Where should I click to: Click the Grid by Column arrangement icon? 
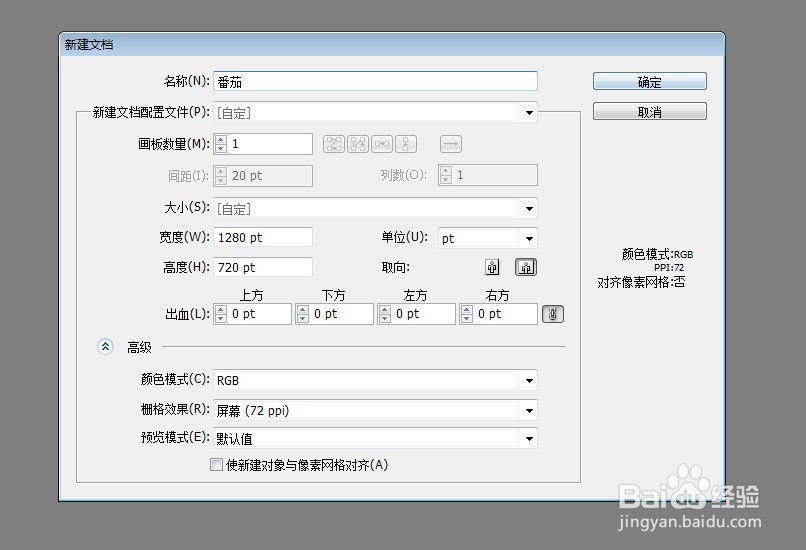tap(358, 144)
